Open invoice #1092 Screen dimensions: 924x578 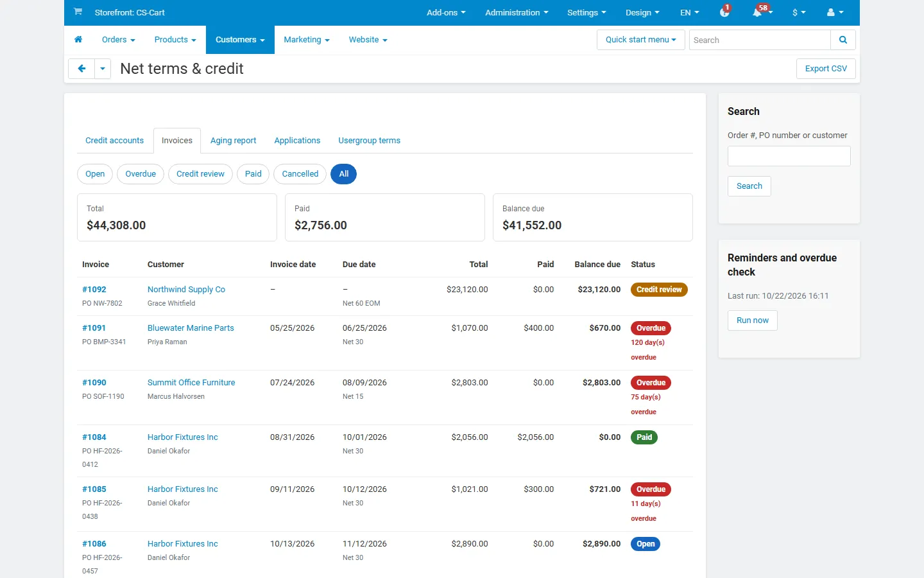[x=94, y=290]
